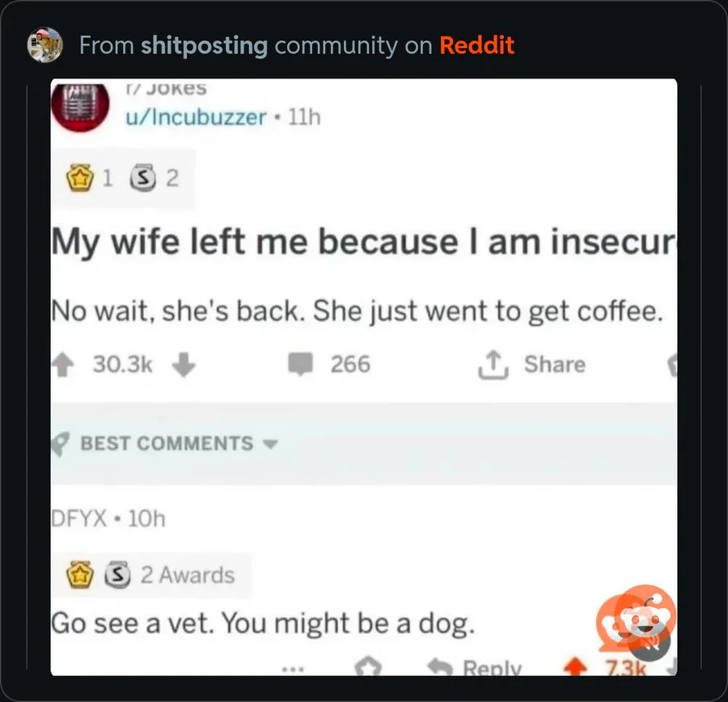Downvote the post next to 30.3k

point(184,365)
